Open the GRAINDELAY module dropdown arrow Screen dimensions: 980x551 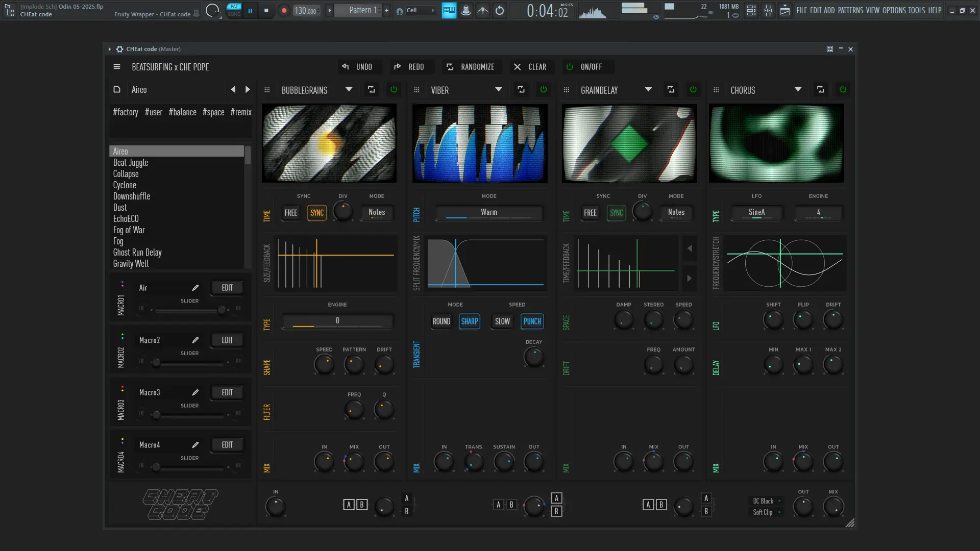click(x=648, y=90)
